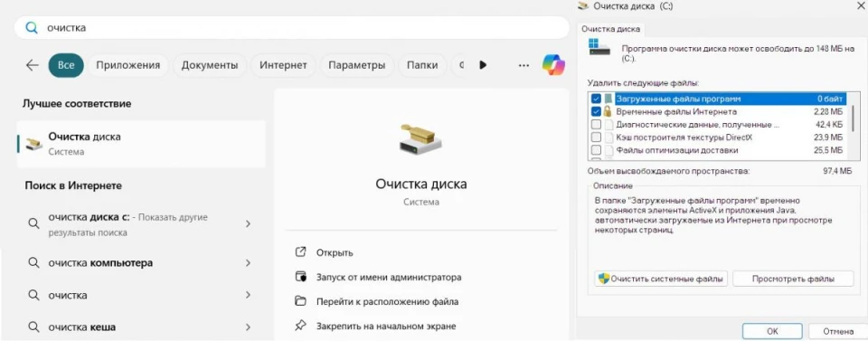The width and height of the screenshot is (868, 341).
Task: Open the Copilot colorful icon
Action: coord(553,65)
